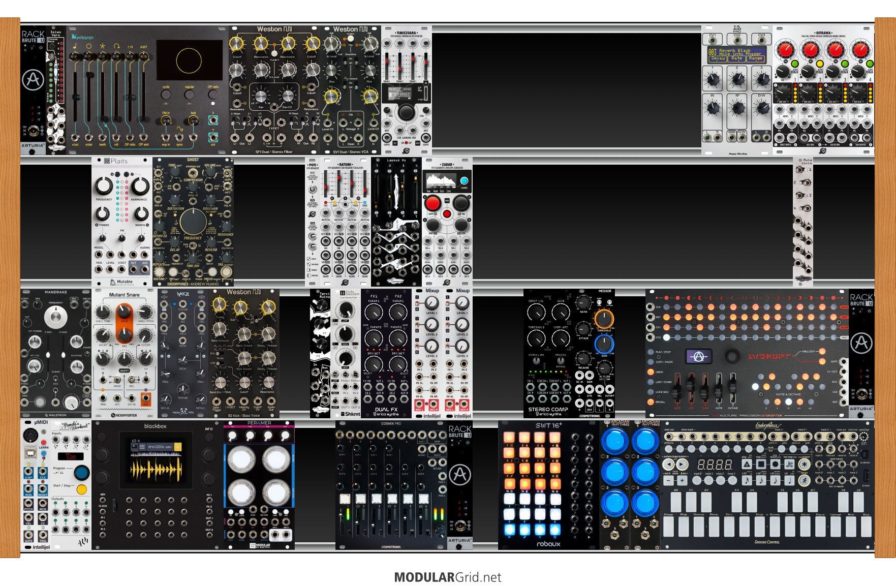Select the Muta Jovis module

pos(803,222)
